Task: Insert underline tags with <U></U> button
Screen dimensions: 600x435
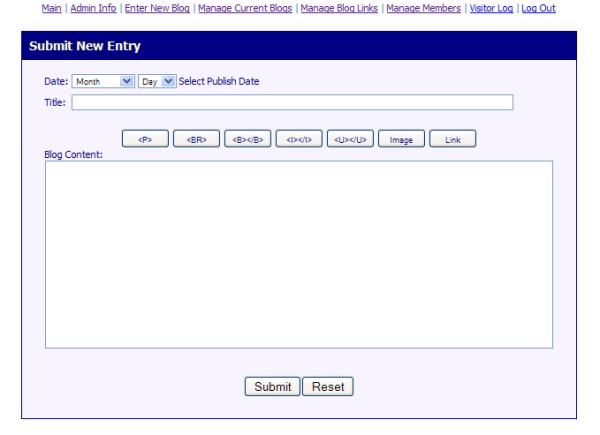Action: [350, 140]
